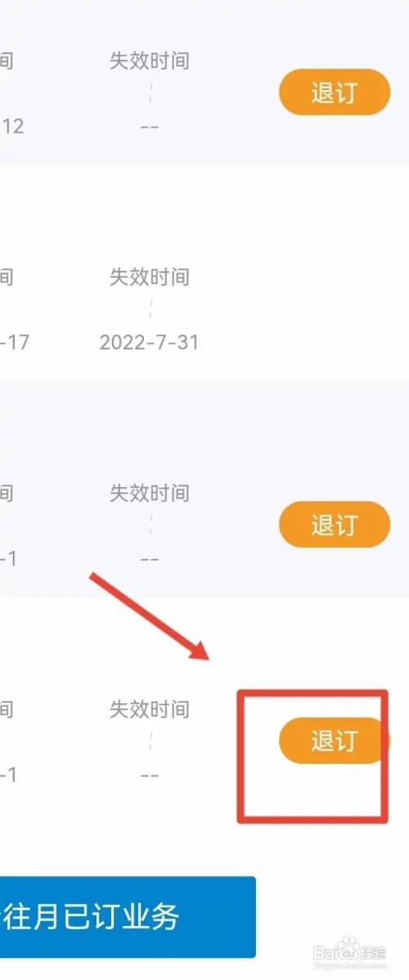Image resolution: width=409 pixels, height=980 pixels.
Task: Tap 失效时间 label above 2022-7-31
Action: (149, 277)
